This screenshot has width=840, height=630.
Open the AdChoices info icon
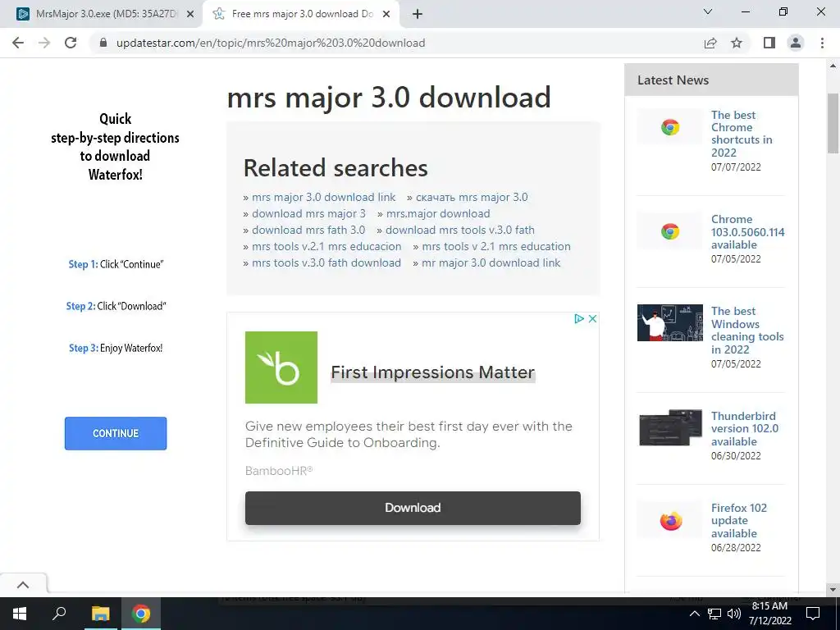pyautogui.click(x=579, y=319)
